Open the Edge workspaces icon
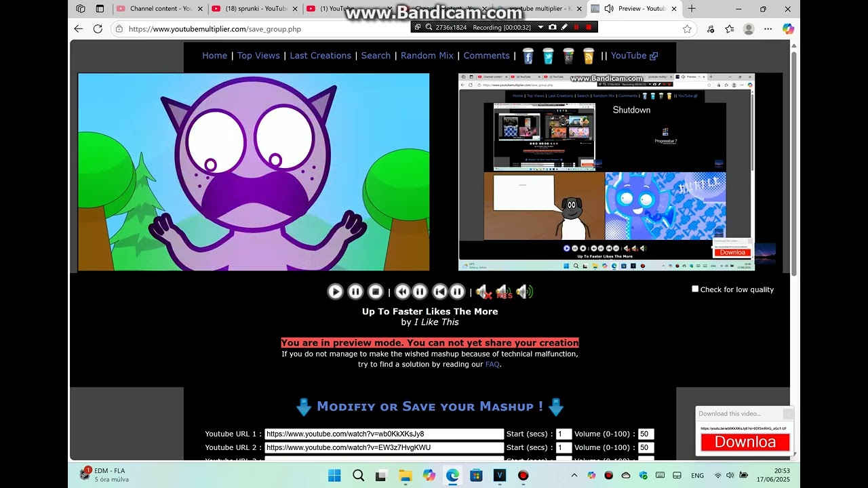 point(81,9)
